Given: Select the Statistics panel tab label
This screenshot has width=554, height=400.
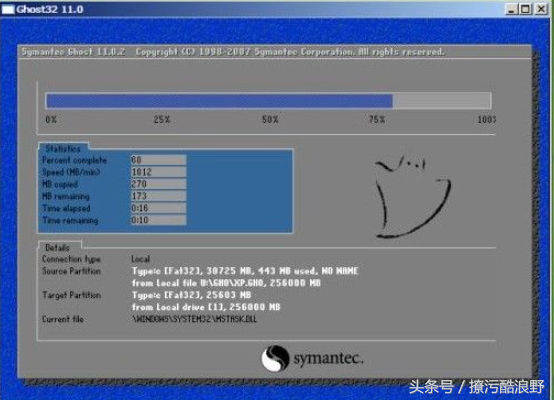Looking at the screenshot, I should click(x=63, y=148).
